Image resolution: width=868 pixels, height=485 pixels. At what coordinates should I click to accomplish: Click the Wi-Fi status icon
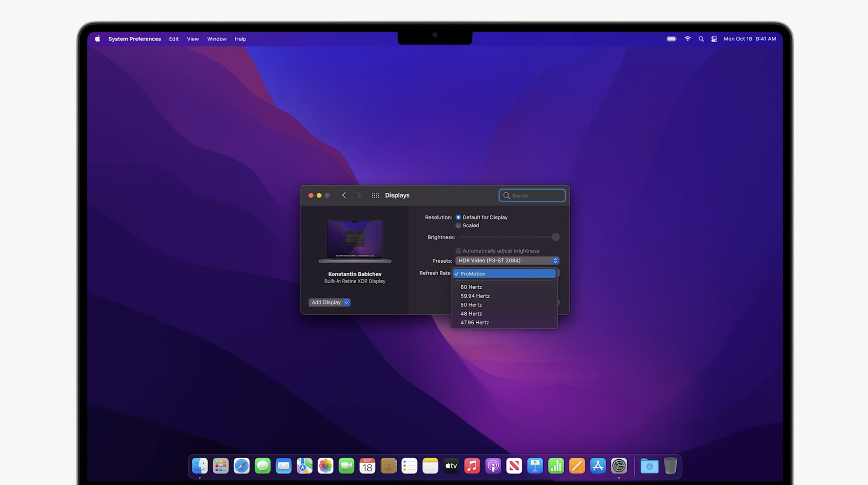coord(687,39)
